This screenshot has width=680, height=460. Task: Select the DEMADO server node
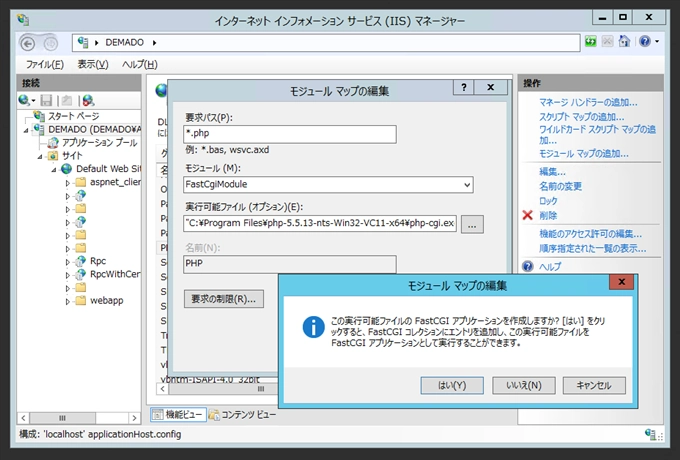point(95,129)
